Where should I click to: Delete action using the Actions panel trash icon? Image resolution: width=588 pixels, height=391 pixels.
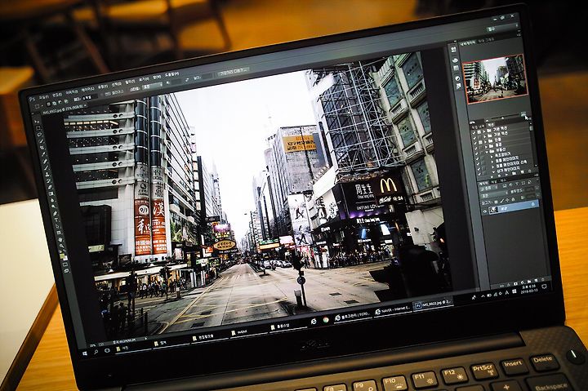coord(529,171)
